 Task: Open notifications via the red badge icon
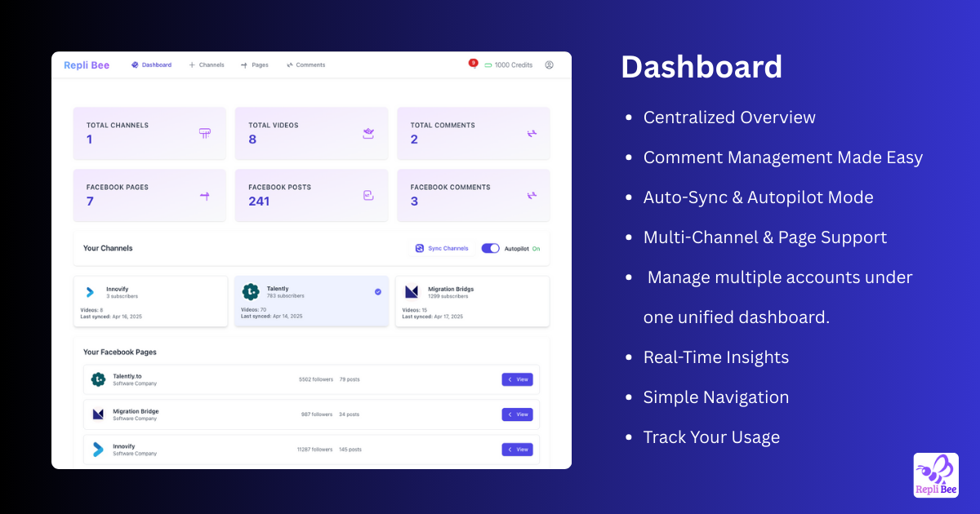tap(473, 60)
